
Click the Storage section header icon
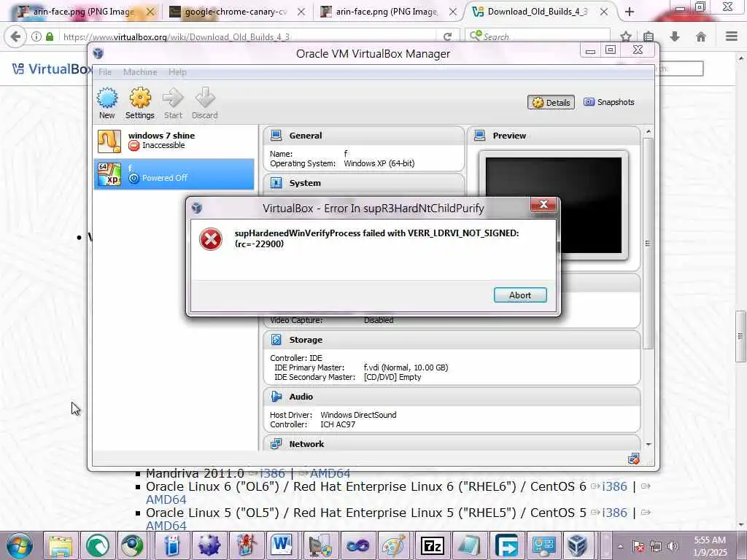(276, 340)
